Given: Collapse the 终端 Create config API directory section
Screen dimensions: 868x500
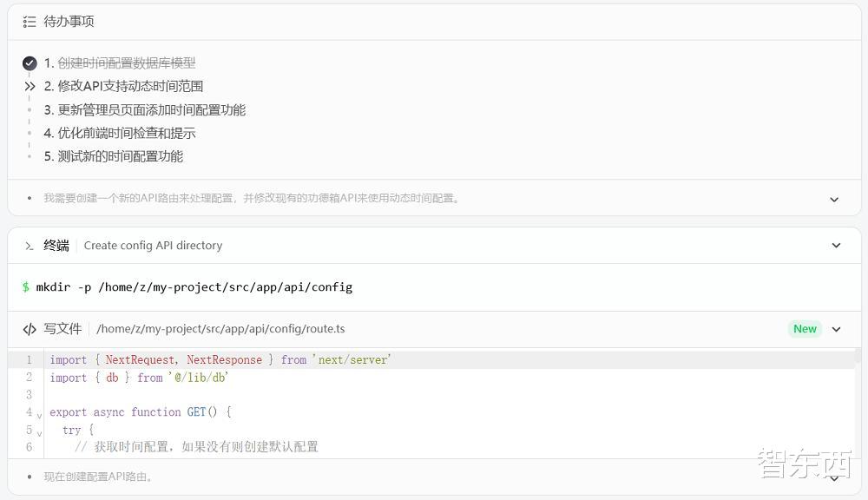Looking at the screenshot, I should pyautogui.click(x=834, y=245).
